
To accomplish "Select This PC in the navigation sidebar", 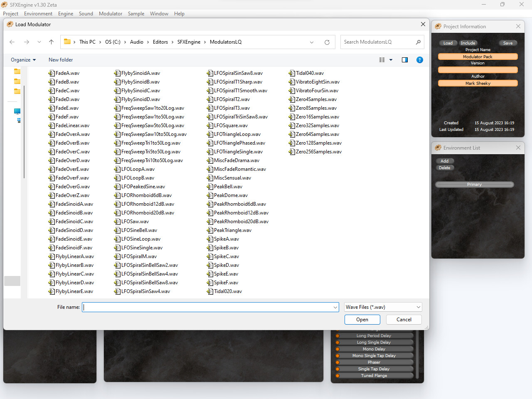I will [x=17, y=111].
